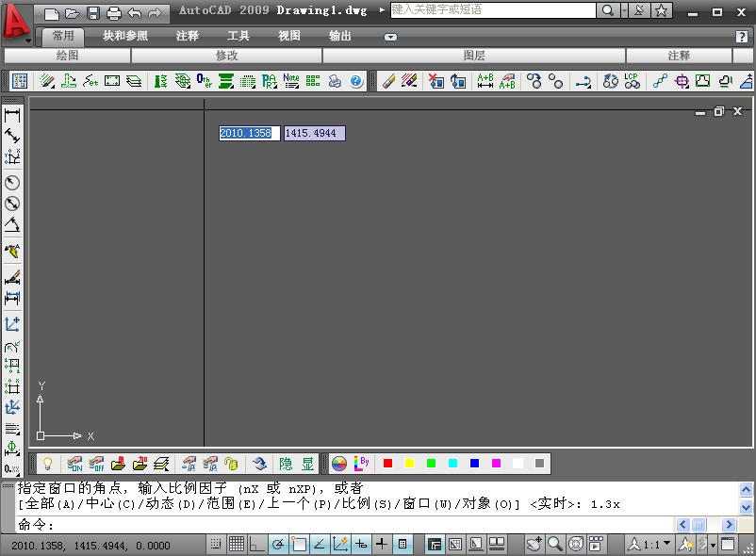This screenshot has height=556, width=756.
Task: Click the New drawing icon
Action: click(x=51, y=13)
